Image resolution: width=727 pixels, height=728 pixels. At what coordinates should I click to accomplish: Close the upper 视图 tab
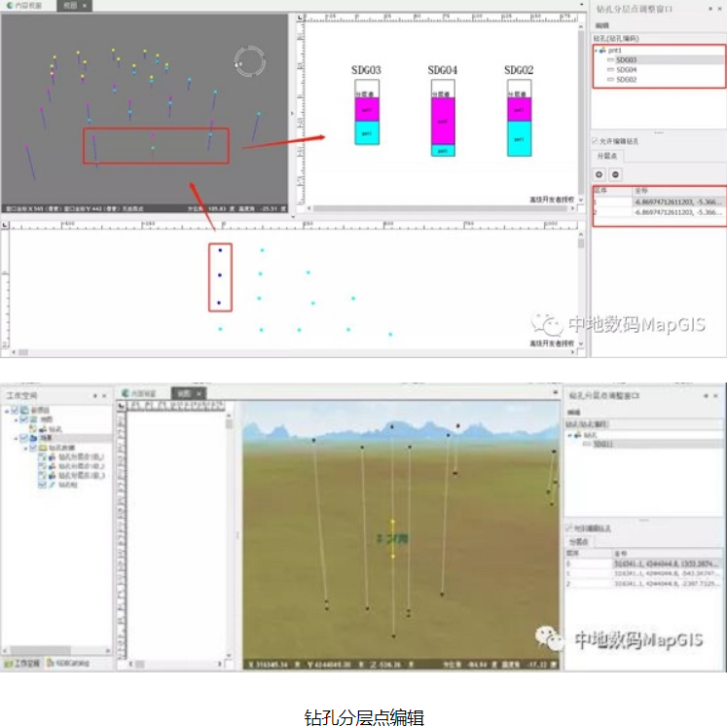click(85, 6)
